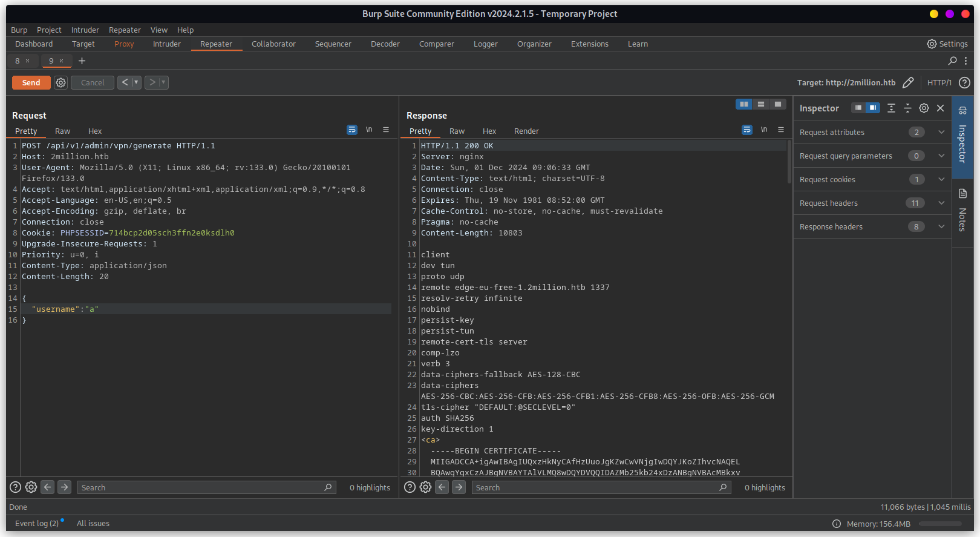This screenshot has height=537, width=980.
Task: Set Inspector docked right layout
Action: (x=872, y=108)
